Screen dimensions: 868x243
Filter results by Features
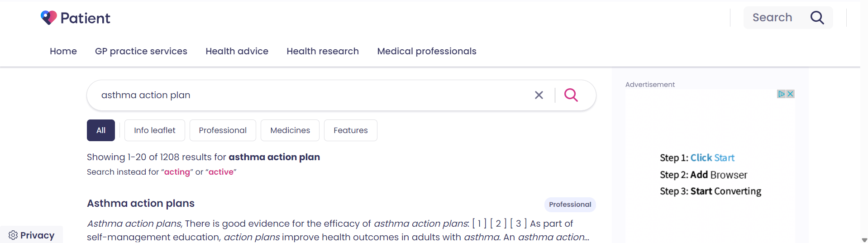[x=351, y=130]
